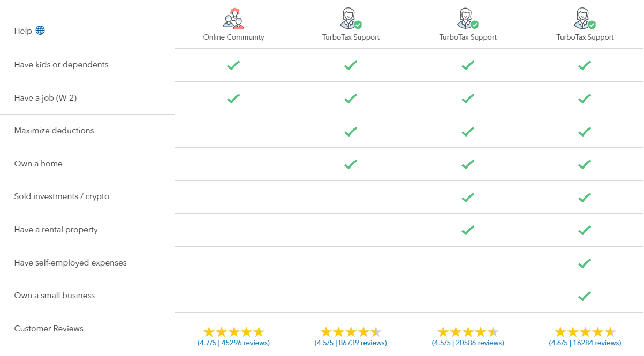Click the checkmark in the Own a small business row
The width and height of the screenshot is (644, 356).
point(585,296)
